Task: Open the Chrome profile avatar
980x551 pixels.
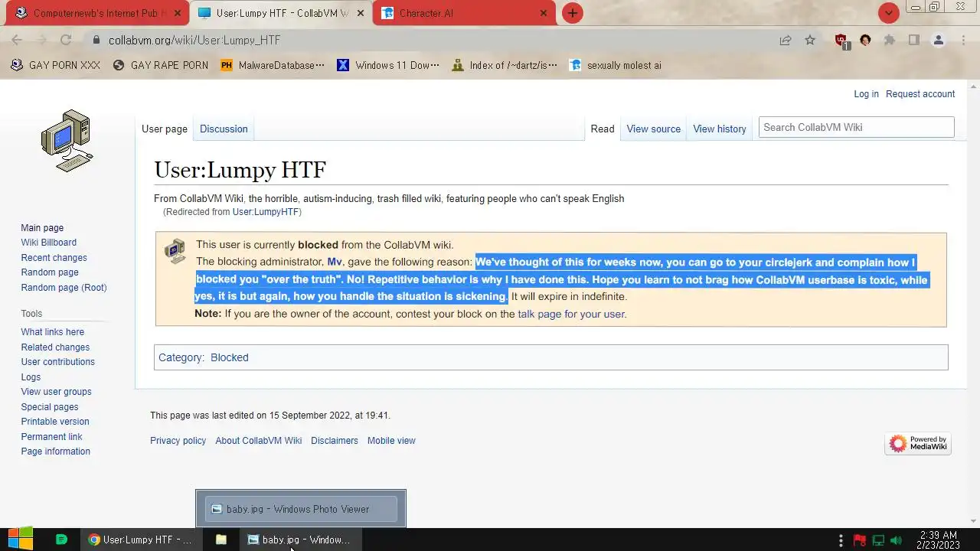Action: click(939, 40)
